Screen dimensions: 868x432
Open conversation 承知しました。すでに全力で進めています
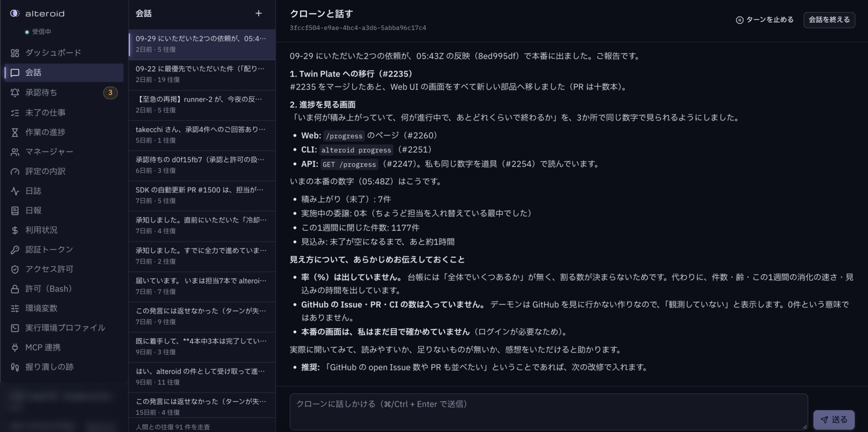coord(202,256)
